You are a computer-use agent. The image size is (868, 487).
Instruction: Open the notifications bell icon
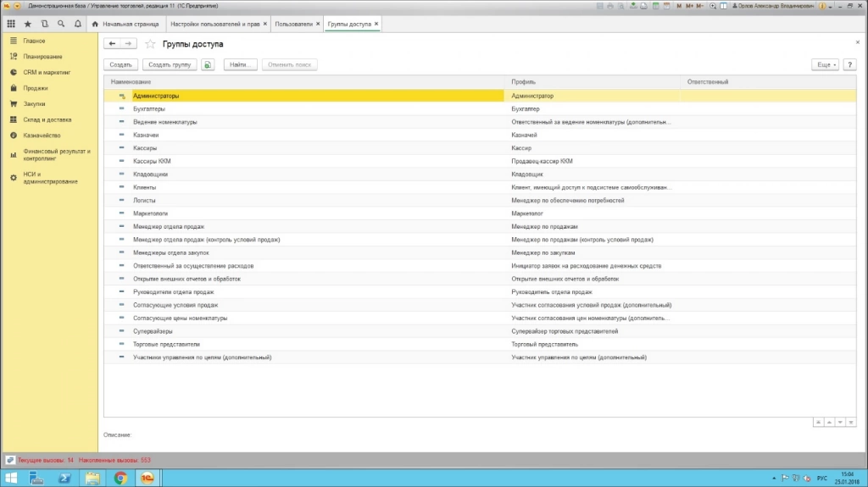coord(77,24)
